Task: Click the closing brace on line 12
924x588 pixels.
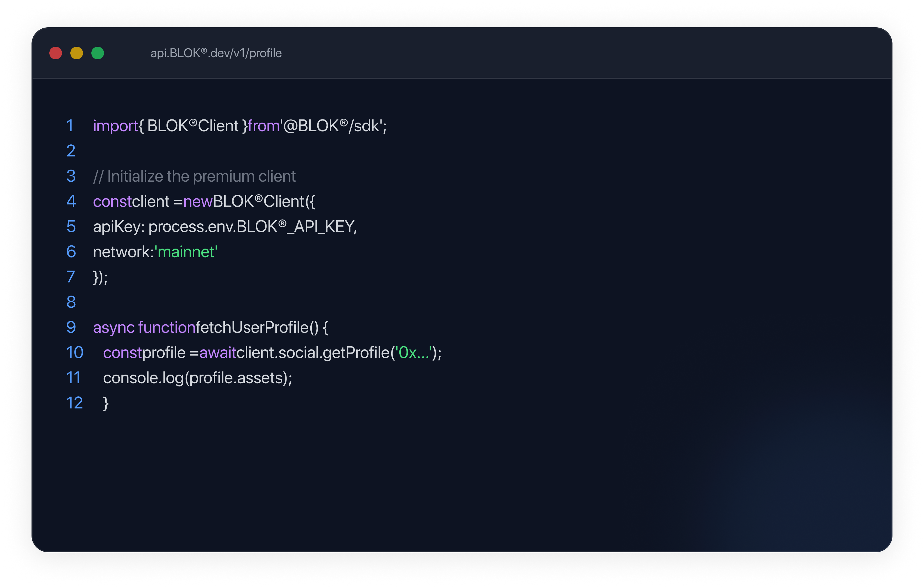Action: (x=106, y=403)
